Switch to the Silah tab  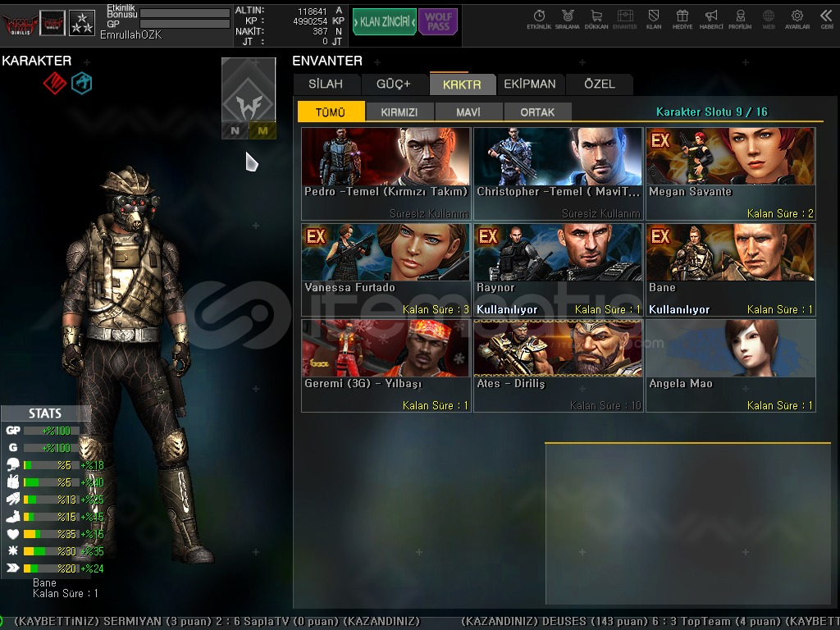326,84
